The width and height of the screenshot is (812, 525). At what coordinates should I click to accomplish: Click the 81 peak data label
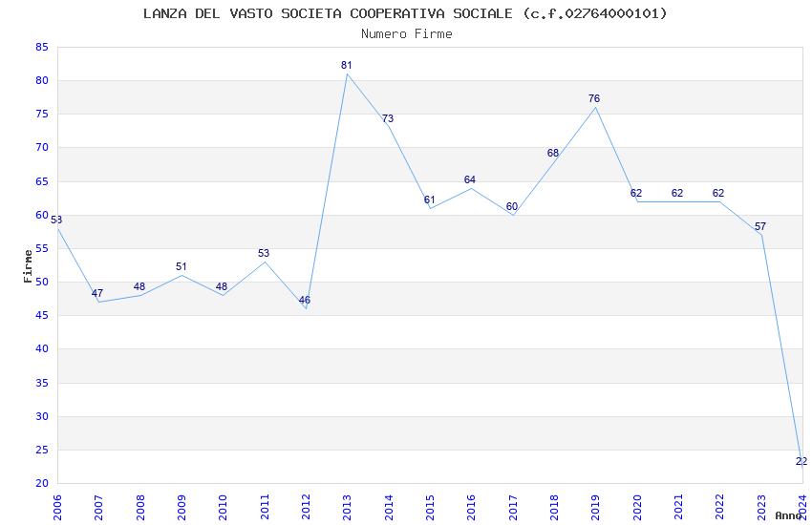[x=347, y=65]
